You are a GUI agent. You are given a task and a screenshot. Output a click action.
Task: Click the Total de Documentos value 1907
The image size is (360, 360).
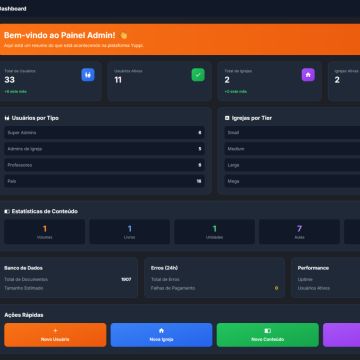pos(126,279)
